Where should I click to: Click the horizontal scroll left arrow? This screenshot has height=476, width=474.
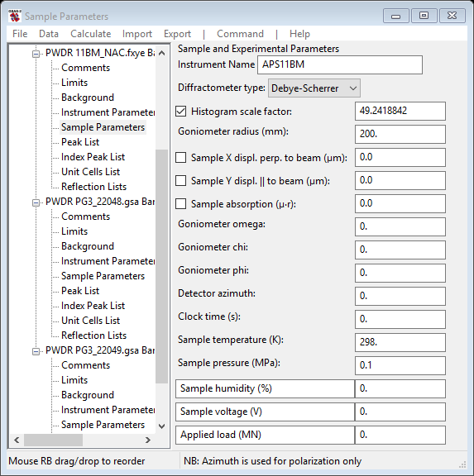click(17, 440)
